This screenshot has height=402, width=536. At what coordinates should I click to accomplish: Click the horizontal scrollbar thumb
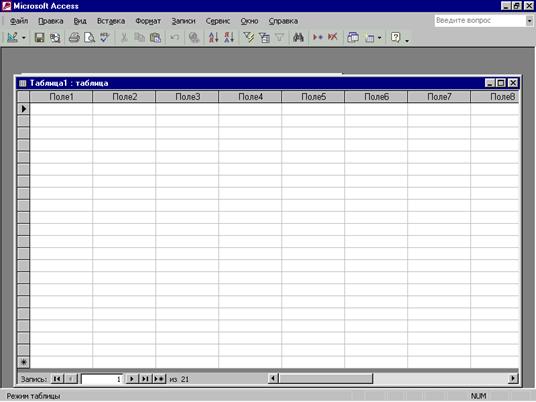pyautogui.click(x=326, y=378)
